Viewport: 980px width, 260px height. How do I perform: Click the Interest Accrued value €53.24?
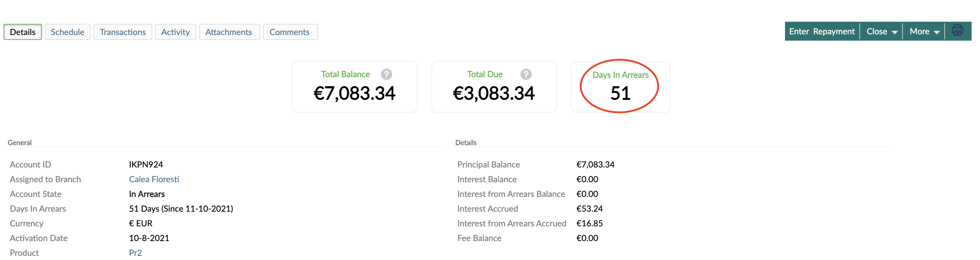(589, 209)
